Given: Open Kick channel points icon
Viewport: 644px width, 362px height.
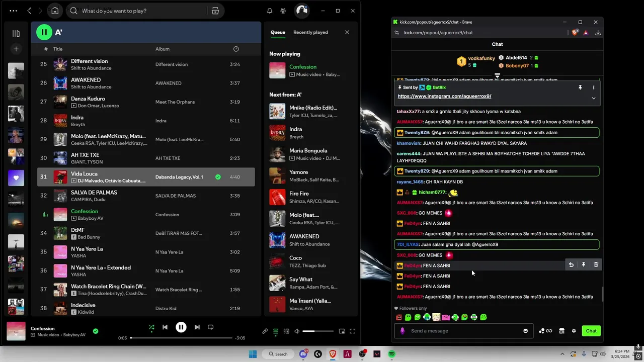Looking at the screenshot, I should [545, 331].
